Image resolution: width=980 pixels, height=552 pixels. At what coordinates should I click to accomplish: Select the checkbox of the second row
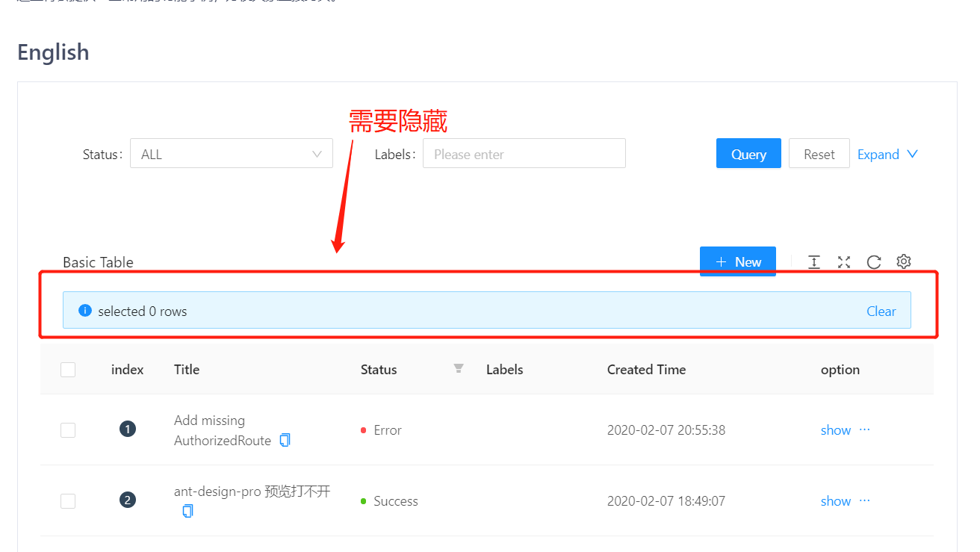(68, 500)
